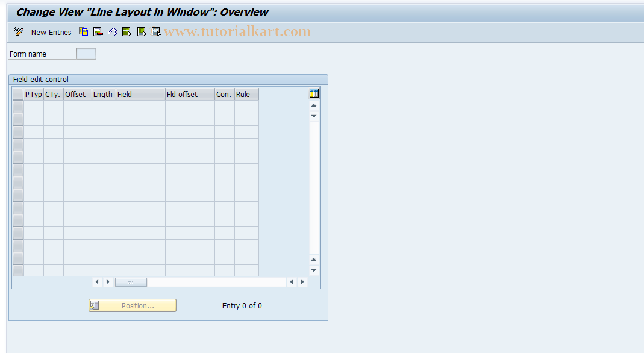
Task: Click the CTy. column header
Action: coord(54,95)
